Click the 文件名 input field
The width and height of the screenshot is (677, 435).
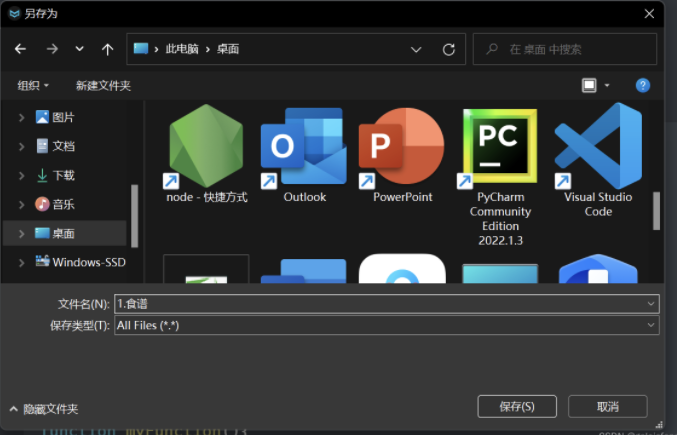pyautogui.click(x=380, y=303)
